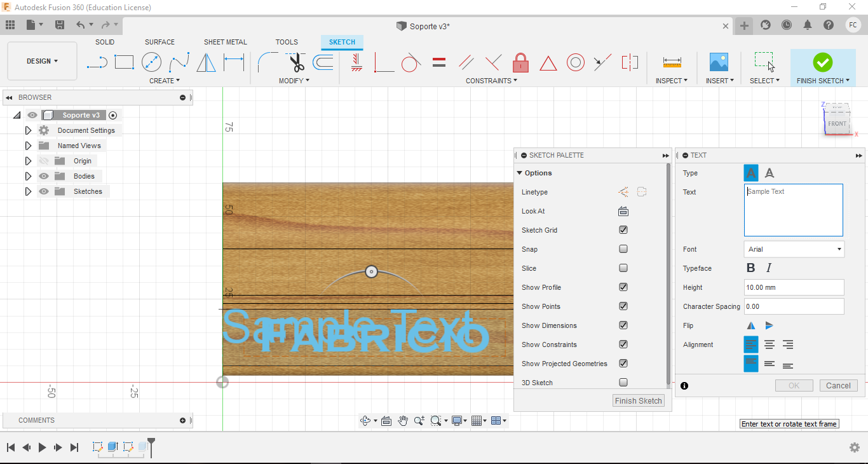
Task: Select the 2-Point Rectangle tool
Action: click(124, 62)
